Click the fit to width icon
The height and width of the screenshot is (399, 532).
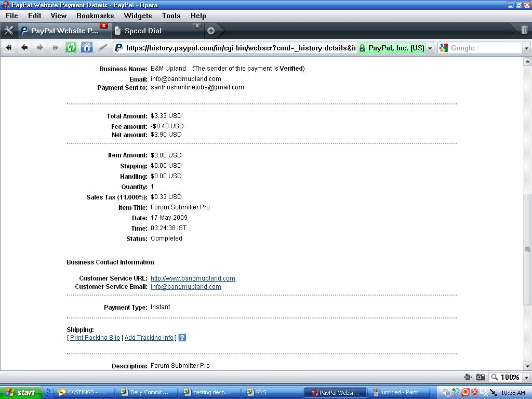click(x=468, y=377)
